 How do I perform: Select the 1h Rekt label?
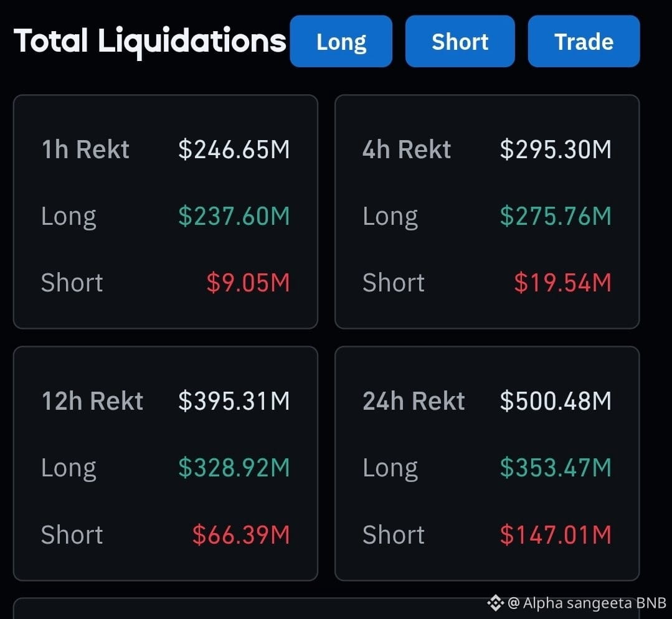click(x=85, y=149)
